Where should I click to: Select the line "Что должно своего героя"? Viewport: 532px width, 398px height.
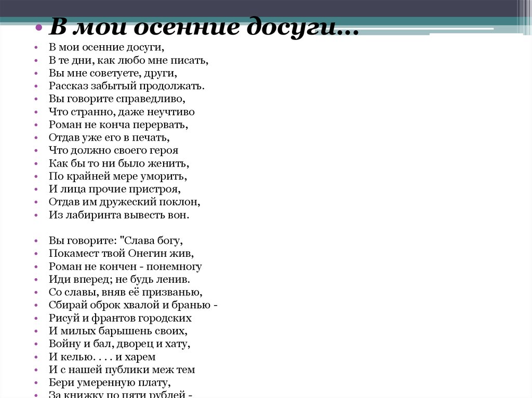coord(113,150)
